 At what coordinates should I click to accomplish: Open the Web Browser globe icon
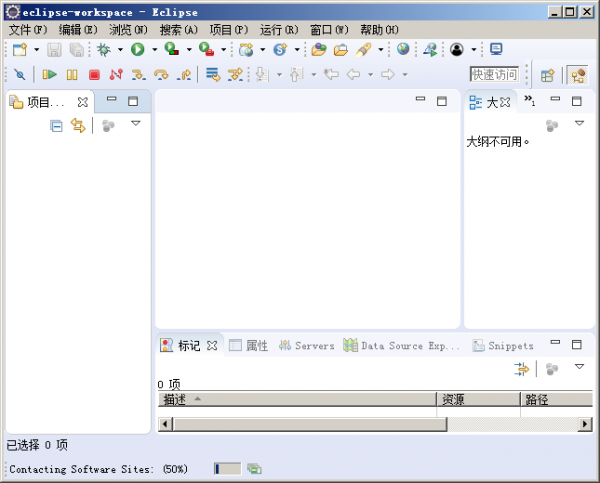pyautogui.click(x=403, y=49)
